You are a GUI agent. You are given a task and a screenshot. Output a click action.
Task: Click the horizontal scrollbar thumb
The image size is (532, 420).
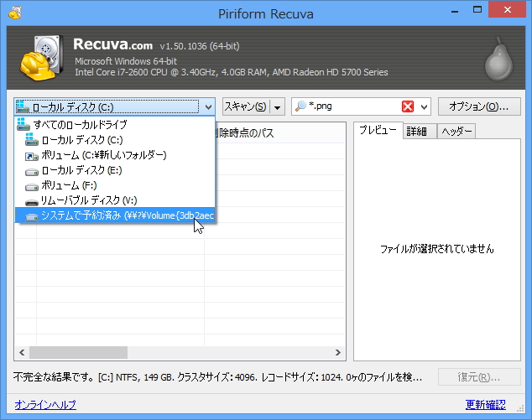[78, 353]
